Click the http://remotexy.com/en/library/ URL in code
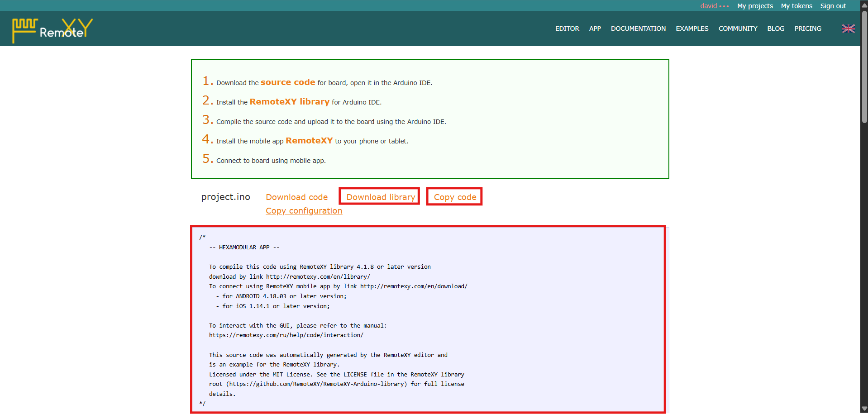This screenshot has height=414, width=868. 318,277
